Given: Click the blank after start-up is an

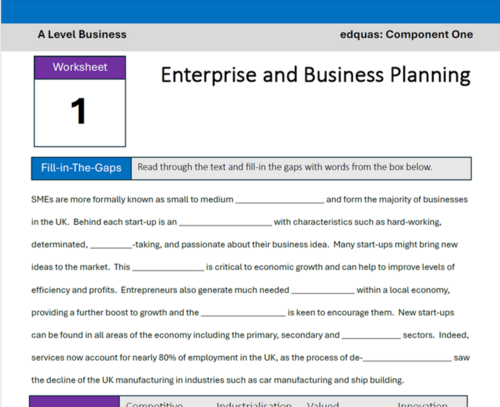Looking at the screenshot, I should click(225, 223).
